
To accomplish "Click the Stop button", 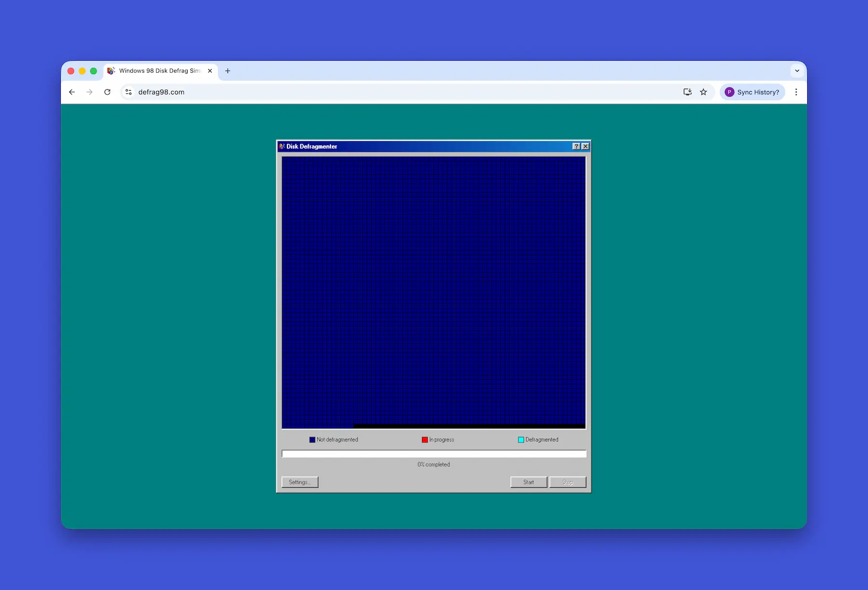I will point(568,482).
